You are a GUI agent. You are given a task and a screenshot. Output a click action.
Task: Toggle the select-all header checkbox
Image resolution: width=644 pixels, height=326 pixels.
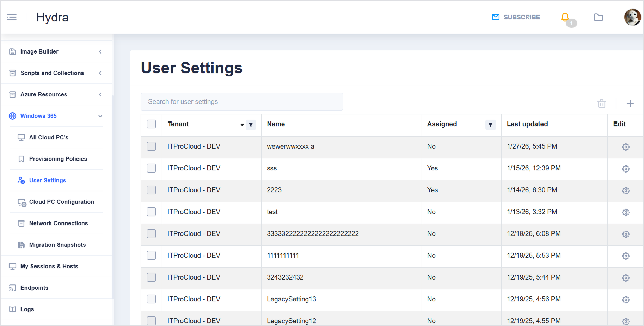coord(151,124)
